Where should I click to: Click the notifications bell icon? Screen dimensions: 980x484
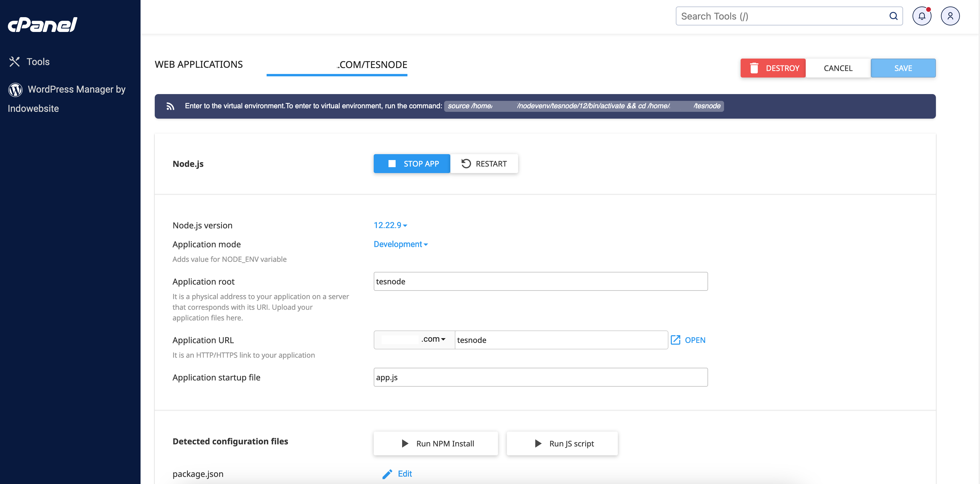tap(921, 16)
